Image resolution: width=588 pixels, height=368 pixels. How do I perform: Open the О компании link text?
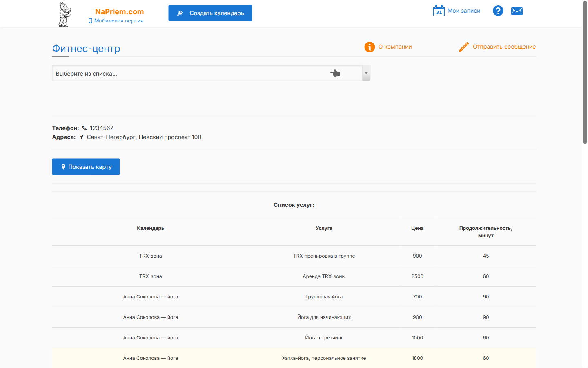395,47
